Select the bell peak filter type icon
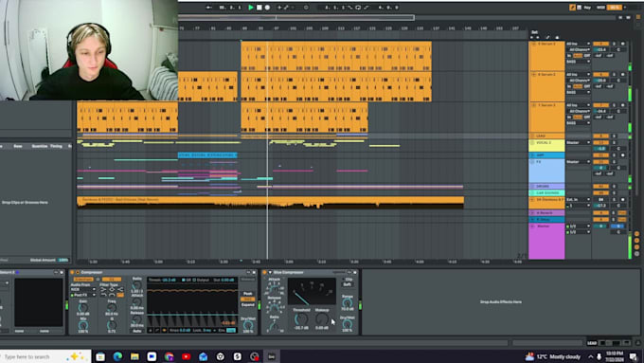 pyautogui.click(x=112, y=289)
